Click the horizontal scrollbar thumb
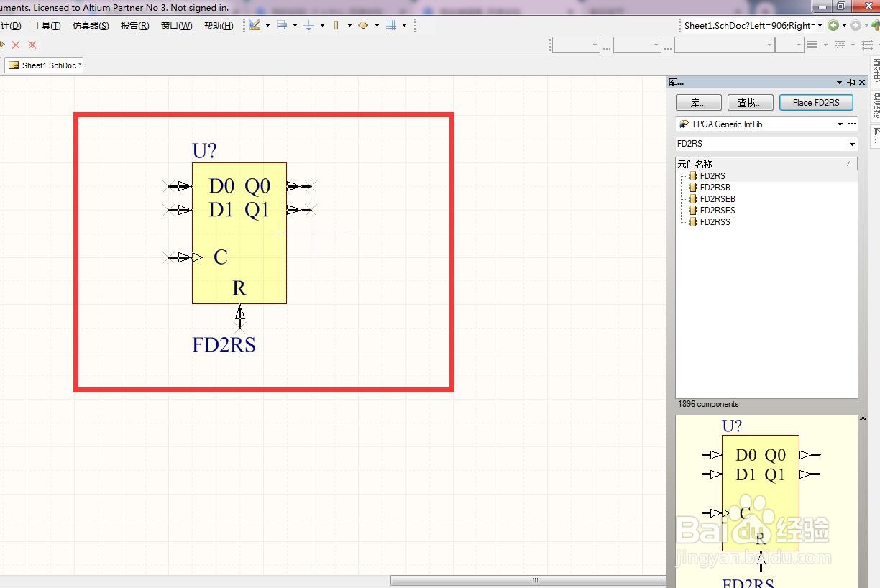Image resolution: width=880 pixels, height=588 pixels. 528,580
